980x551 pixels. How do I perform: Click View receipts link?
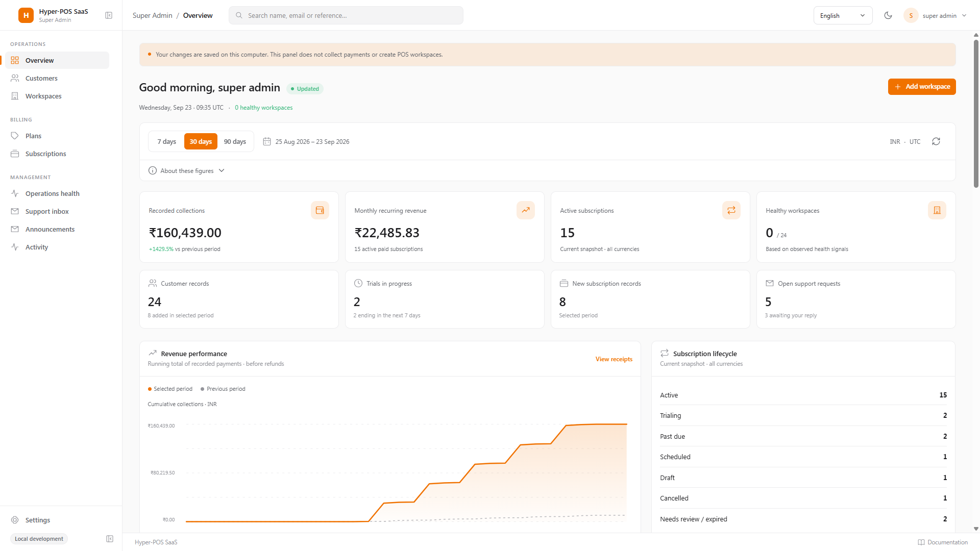[x=614, y=359]
